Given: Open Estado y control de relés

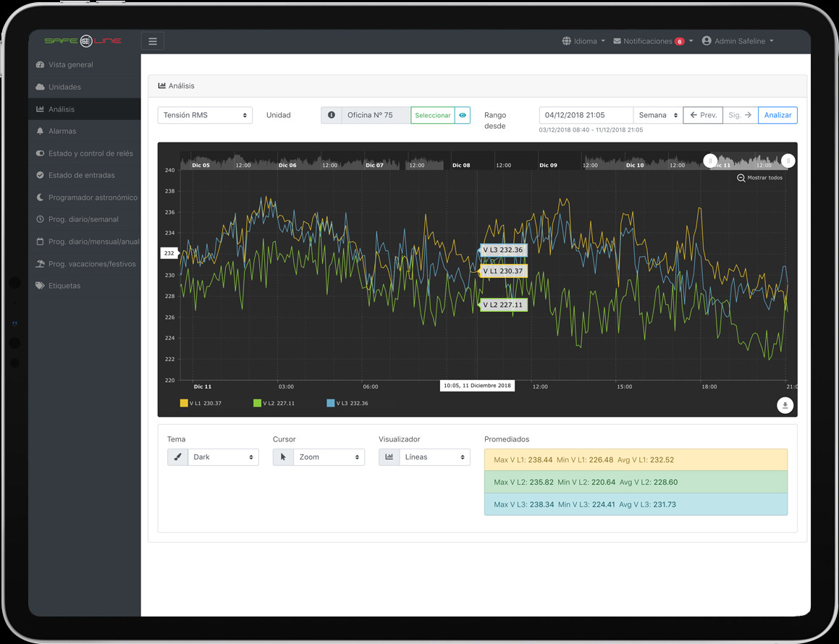Looking at the screenshot, I should coord(85,153).
